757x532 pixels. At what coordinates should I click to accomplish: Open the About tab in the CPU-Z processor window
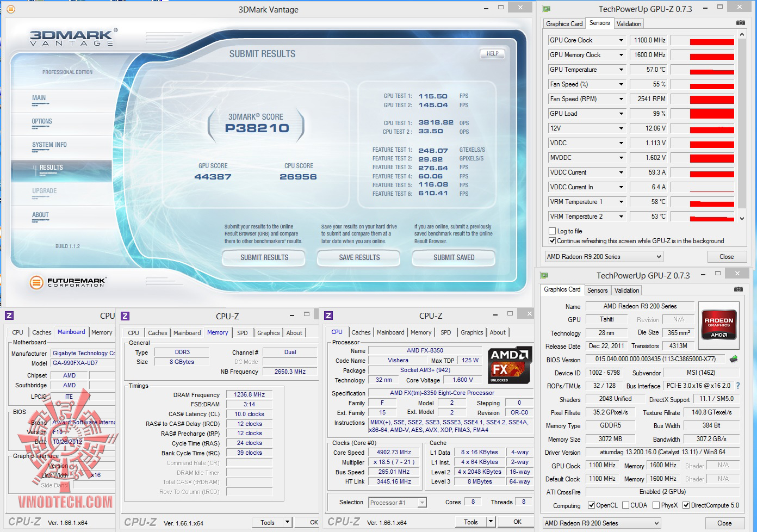498,332
